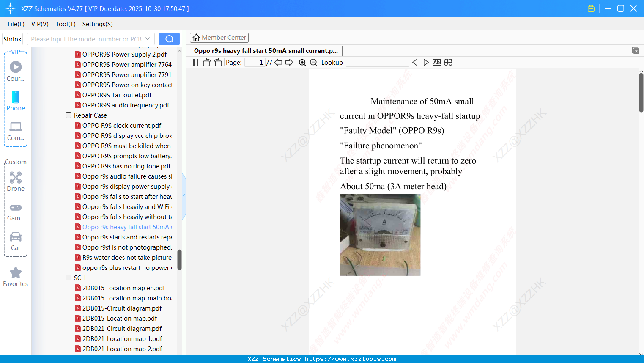The width and height of the screenshot is (644, 363).
Task: Select the Oppo r9s heavy fall document tab
Action: [x=266, y=51]
